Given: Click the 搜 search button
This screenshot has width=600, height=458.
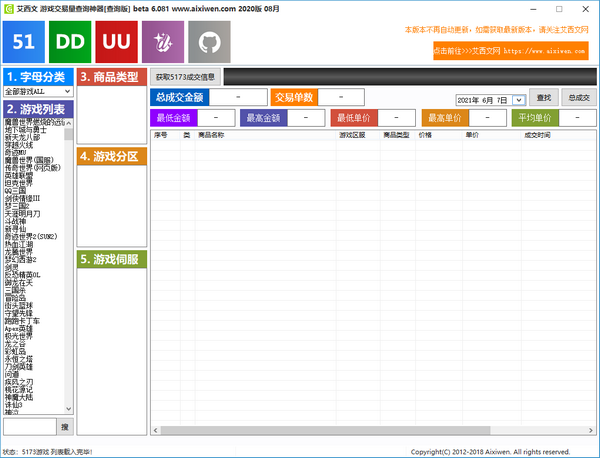Looking at the screenshot, I should (66, 426).
